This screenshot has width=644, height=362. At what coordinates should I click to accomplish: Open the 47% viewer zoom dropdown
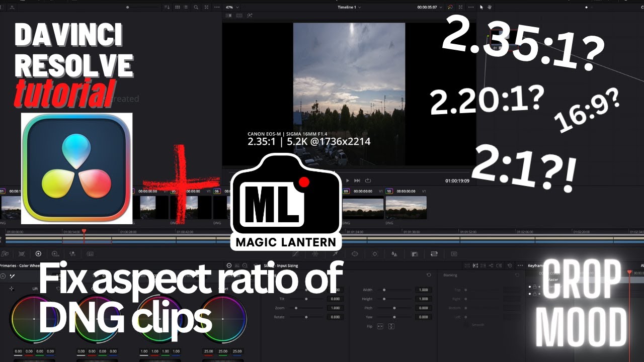[232, 8]
